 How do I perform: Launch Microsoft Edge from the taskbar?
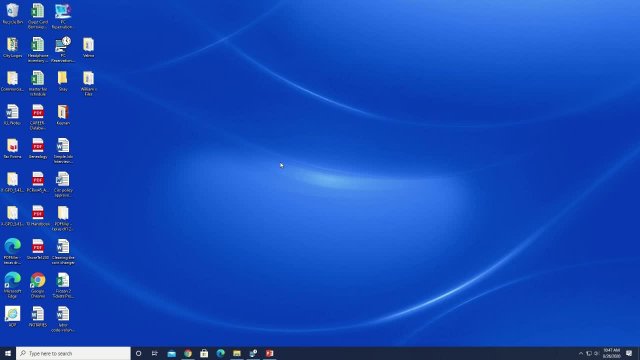(220, 353)
